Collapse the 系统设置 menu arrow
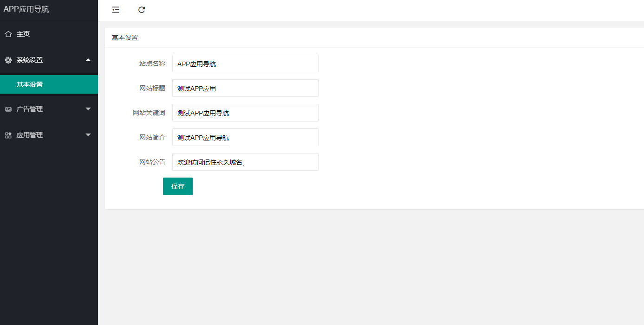The height and width of the screenshot is (325, 644). 88,60
